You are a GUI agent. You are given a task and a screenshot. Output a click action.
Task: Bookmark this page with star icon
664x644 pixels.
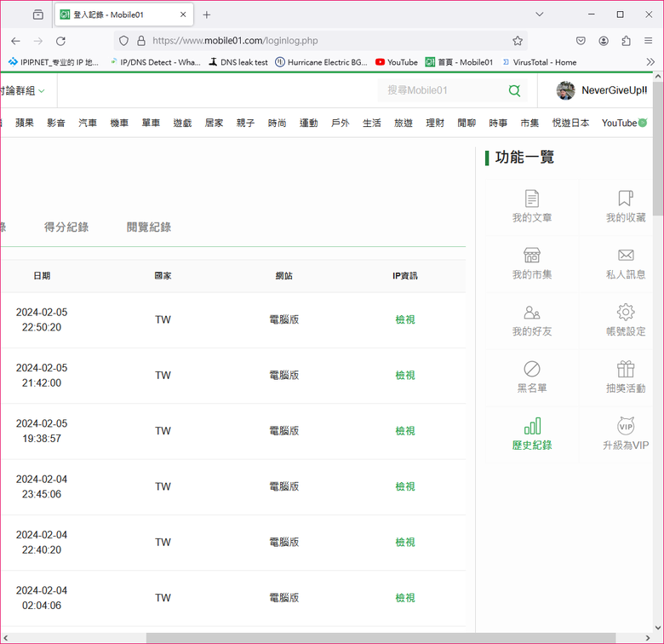click(x=518, y=41)
